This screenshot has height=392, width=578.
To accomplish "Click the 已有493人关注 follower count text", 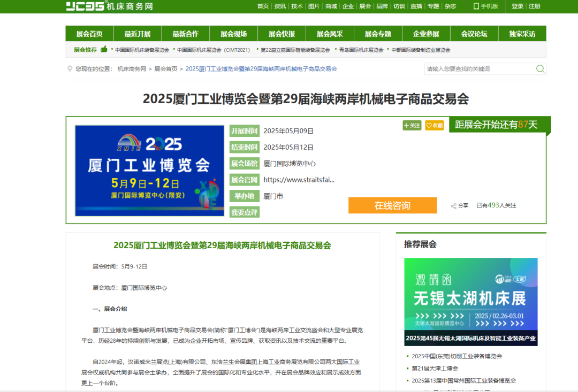I will click(x=496, y=205).
